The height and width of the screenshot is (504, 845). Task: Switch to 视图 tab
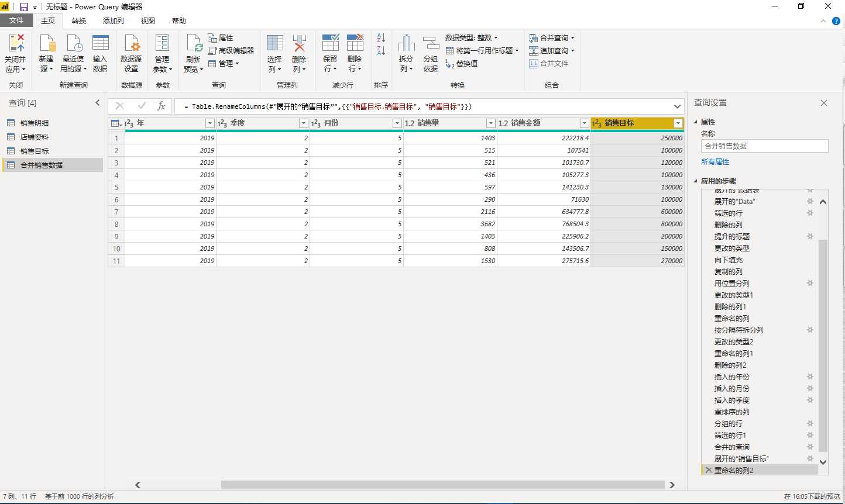click(x=148, y=21)
